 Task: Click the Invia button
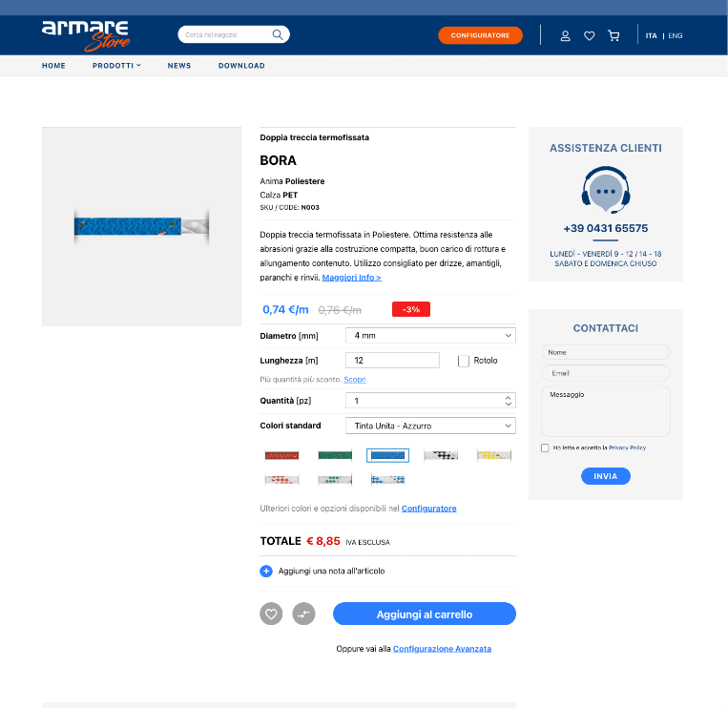[x=606, y=476]
